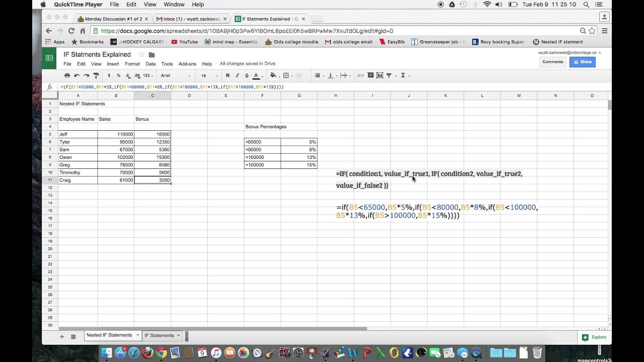
Task: Open the Data menu in Sheets
Action: point(150,64)
